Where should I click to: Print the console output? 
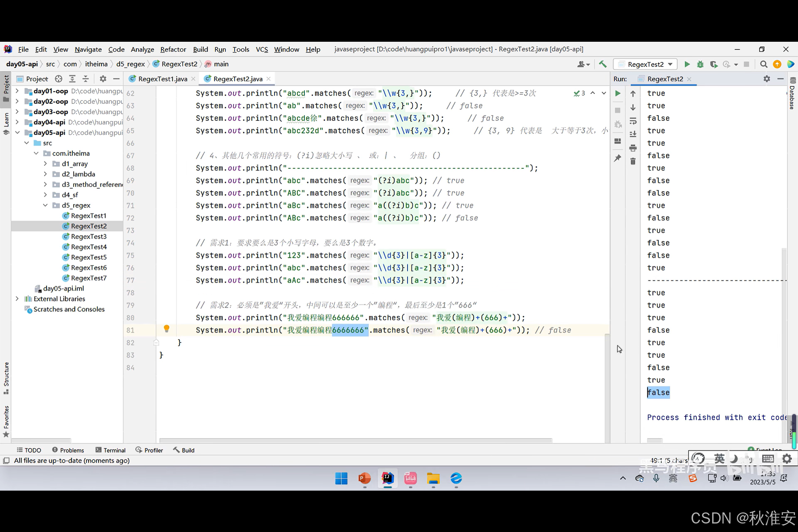633,148
